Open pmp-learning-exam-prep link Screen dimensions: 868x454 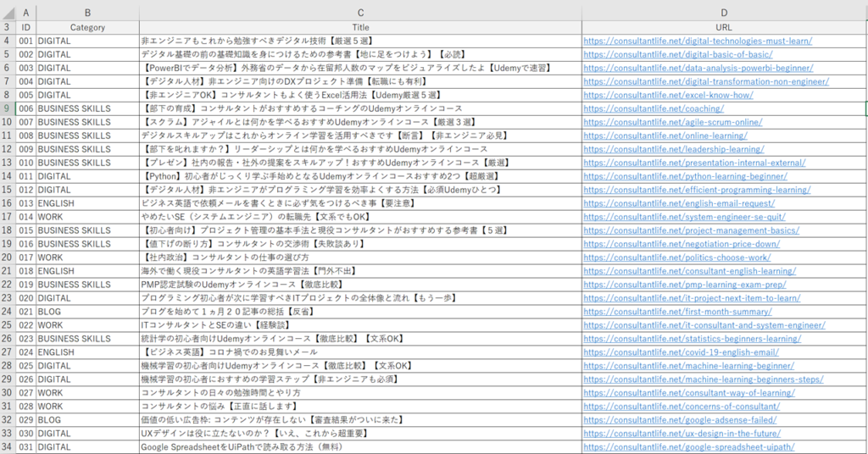(685, 285)
